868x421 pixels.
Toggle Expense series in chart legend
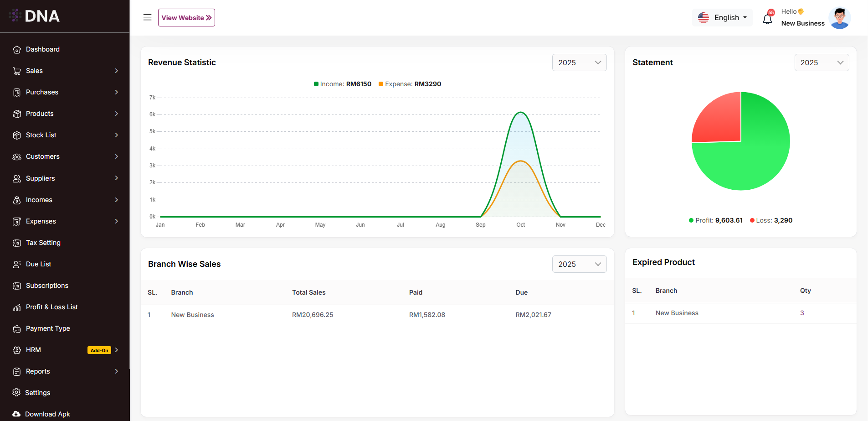(x=410, y=84)
